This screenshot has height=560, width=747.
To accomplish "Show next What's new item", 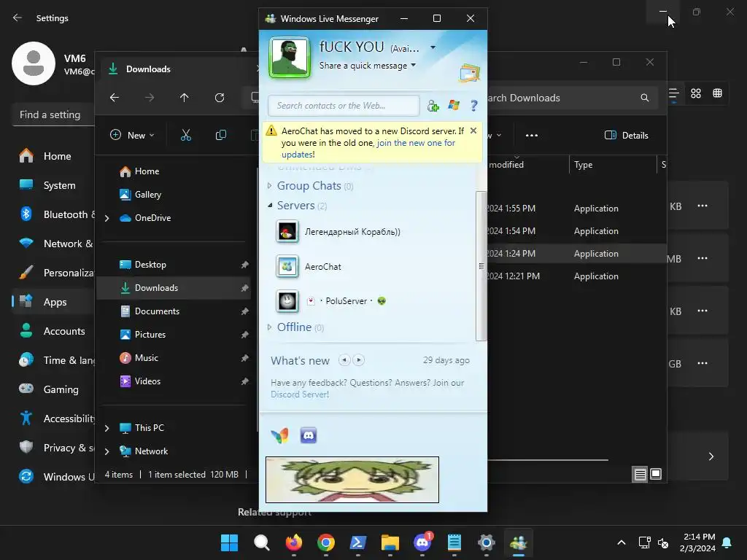I will pyautogui.click(x=359, y=360).
